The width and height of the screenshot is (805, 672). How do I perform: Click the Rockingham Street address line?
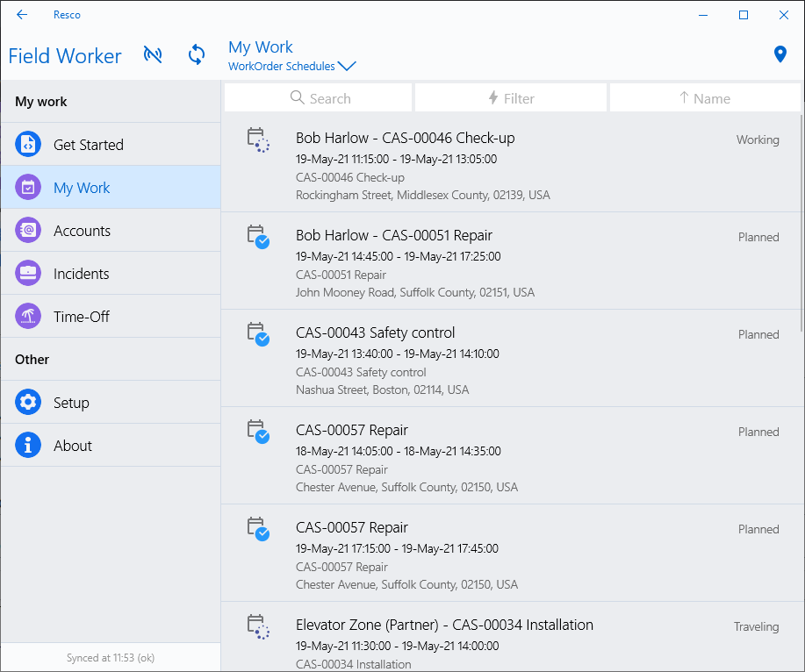(422, 195)
